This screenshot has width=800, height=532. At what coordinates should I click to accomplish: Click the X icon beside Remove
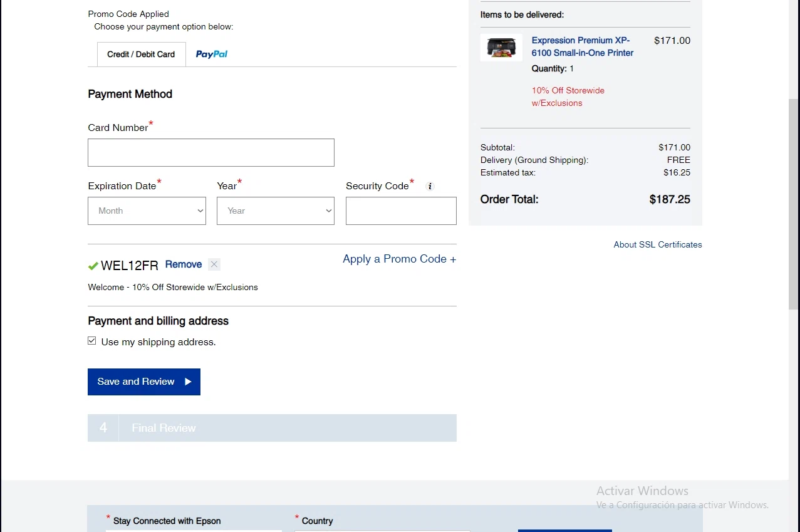pyautogui.click(x=214, y=264)
